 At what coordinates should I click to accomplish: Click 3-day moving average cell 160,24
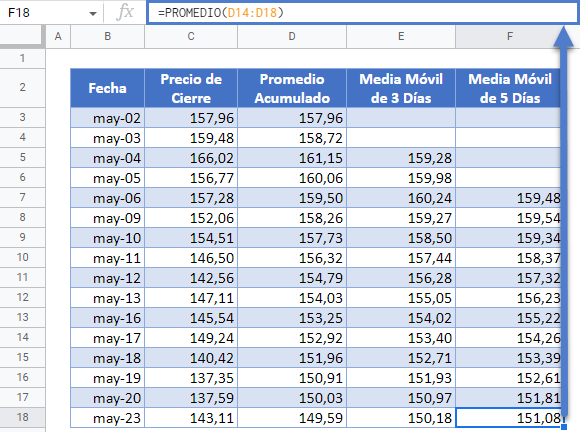click(x=401, y=198)
